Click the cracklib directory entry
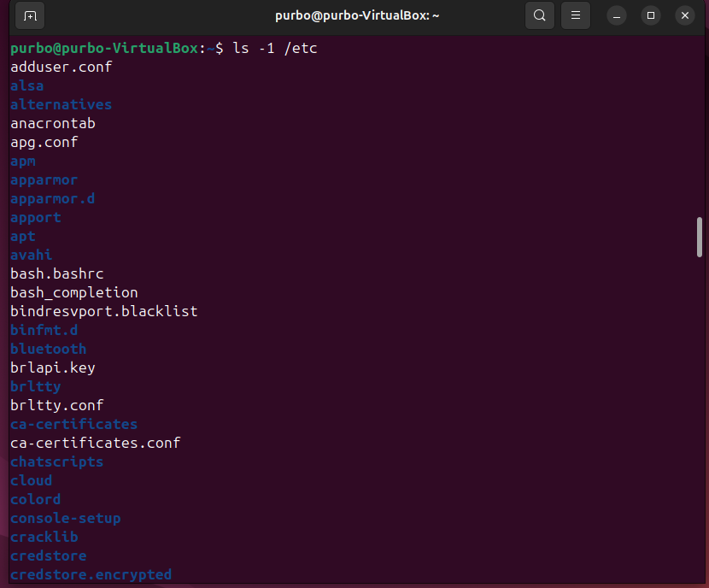709x588 pixels. click(x=44, y=537)
